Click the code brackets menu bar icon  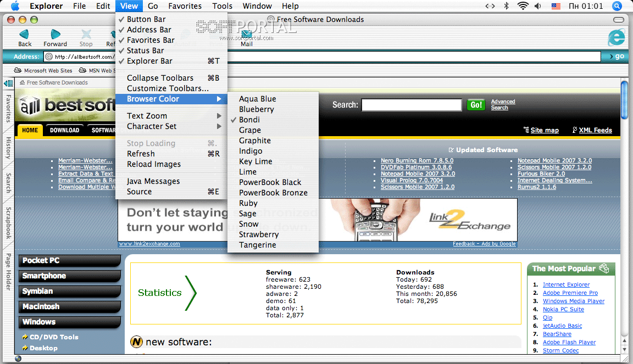click(490, 6)
